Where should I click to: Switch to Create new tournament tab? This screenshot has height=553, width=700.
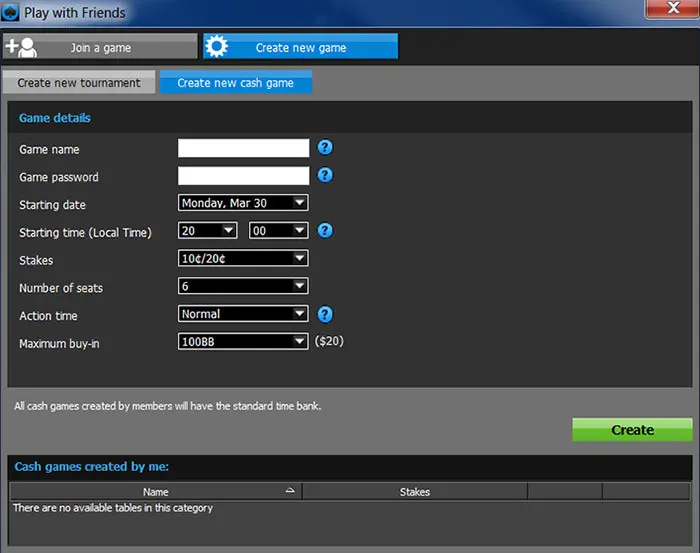pos(79,83)
